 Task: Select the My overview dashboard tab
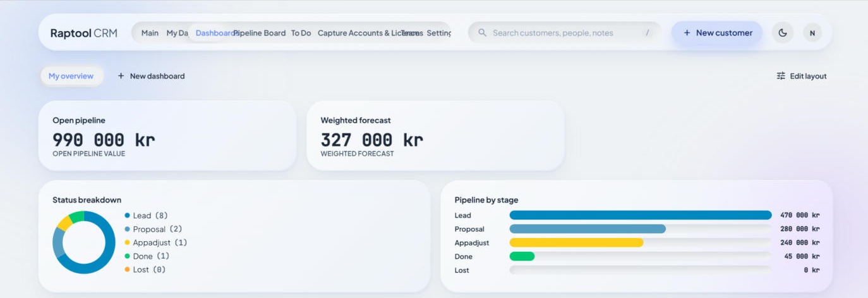[x=71, y=76]
